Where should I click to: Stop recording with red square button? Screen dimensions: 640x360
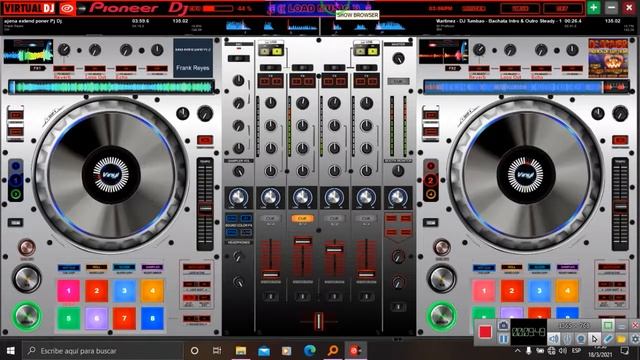coord(485,331)
